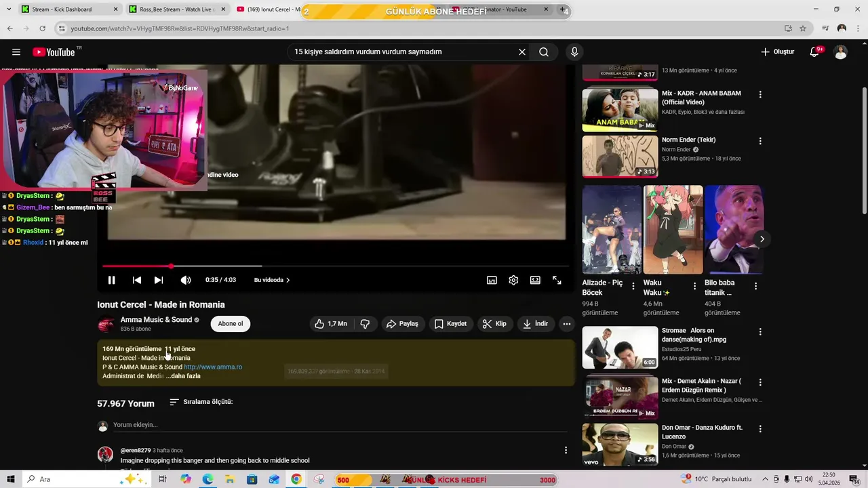The height and width of the screenshot is (488, 868).
Task: Expand the Bu videoda chapters
Action: tap(272, 280)
